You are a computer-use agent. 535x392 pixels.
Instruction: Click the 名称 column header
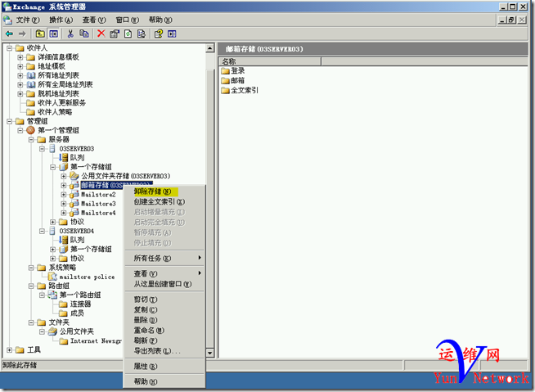[270, 61]
